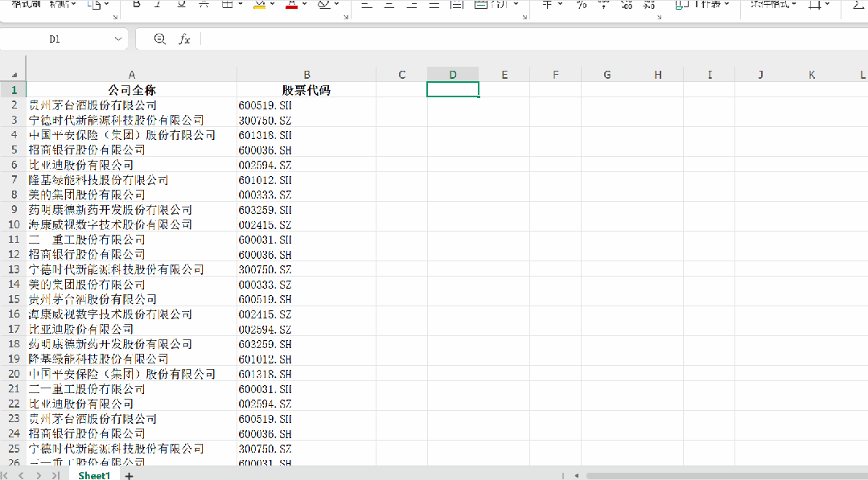The width and height of the screenshot is (868, 480).
Task: Open the number format dialog launcher arrow
Action: coord(660,17)
